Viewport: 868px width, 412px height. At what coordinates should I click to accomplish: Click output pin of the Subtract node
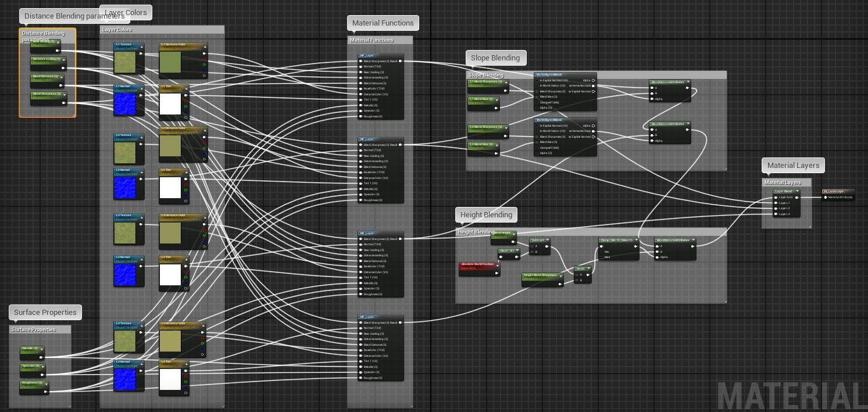click(546, 246)
